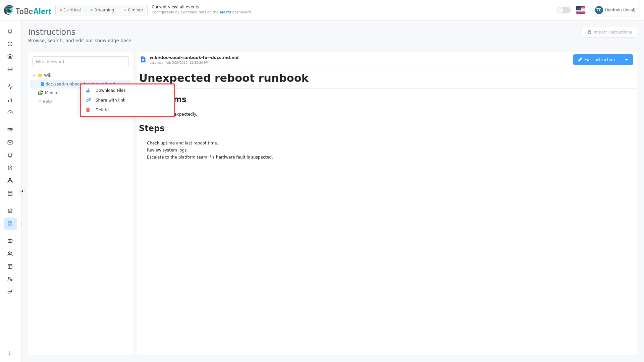
Task: Click the 0 minor status indicator
Action: pos(133,10)
